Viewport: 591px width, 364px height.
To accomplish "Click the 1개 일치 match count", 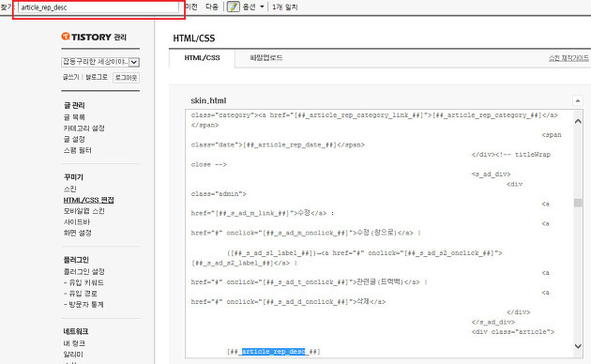I will 285,7.
